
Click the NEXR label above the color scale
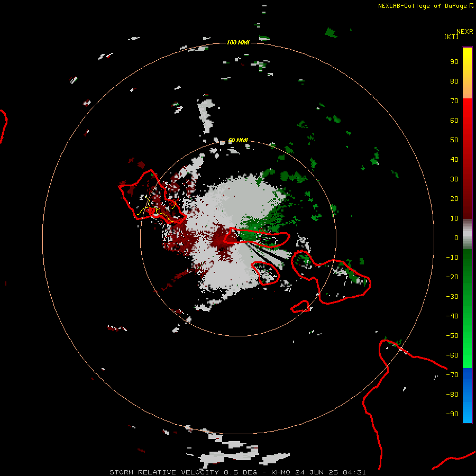pos(465,32)
